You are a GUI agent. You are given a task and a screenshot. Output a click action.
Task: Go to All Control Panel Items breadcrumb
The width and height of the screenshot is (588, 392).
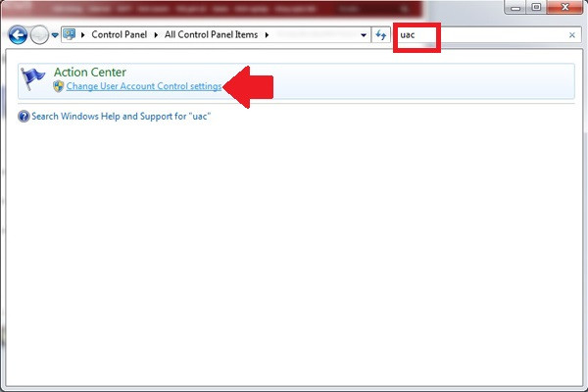pos(211,35)
